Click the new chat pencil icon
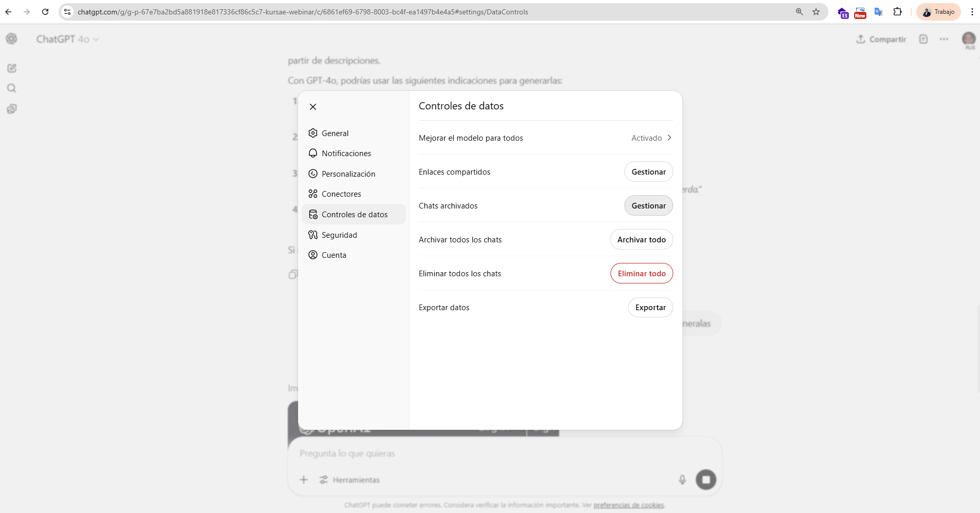Viewport: 980px width, 513px height. click(12, 68)
